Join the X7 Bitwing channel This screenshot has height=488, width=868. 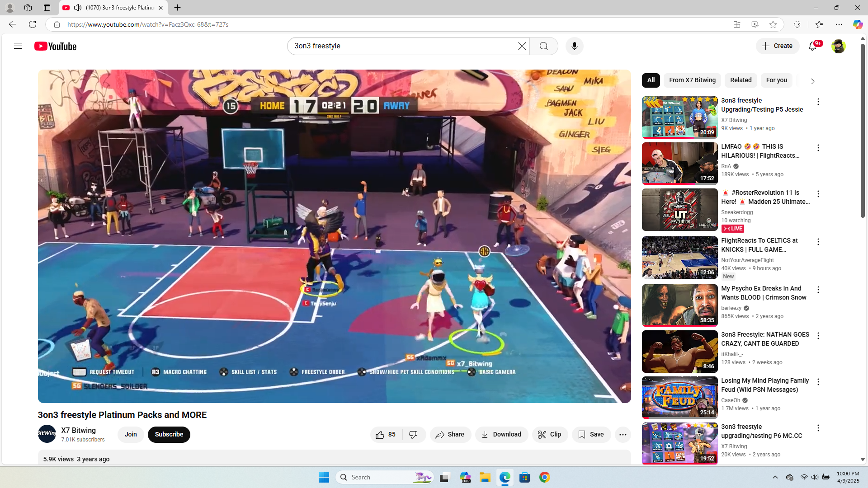[x=131, y=435]
